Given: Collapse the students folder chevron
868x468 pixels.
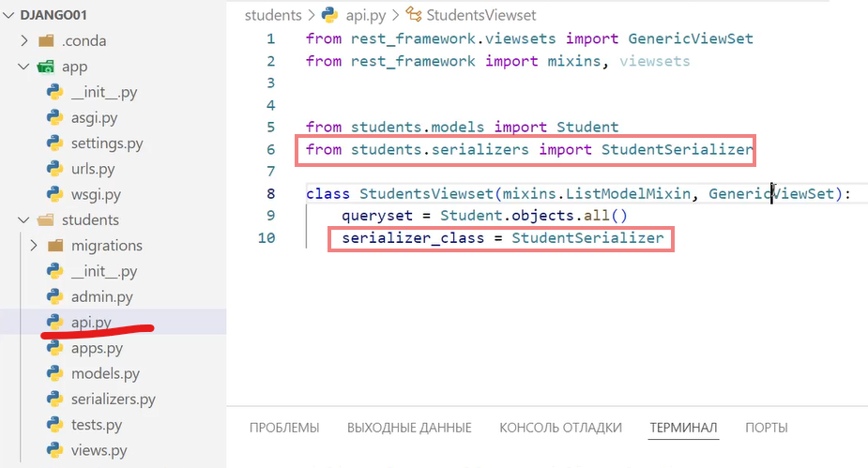Looking at the screenshot, I should (25, 220).
